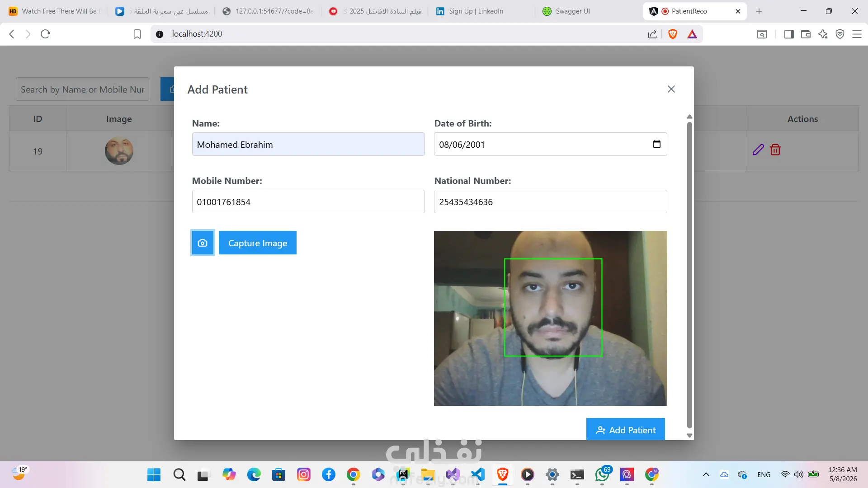This screenshot has height=488, width=868.
Task: Click the share page icon in address bar
Action: pyautogui.click(x=652, y=34)
